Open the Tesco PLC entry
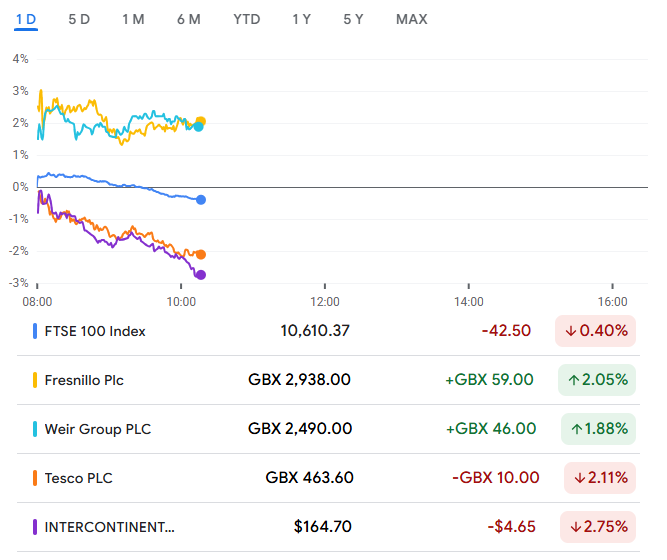The width and height of the screenshot is (667, 560). coord(328,478)
